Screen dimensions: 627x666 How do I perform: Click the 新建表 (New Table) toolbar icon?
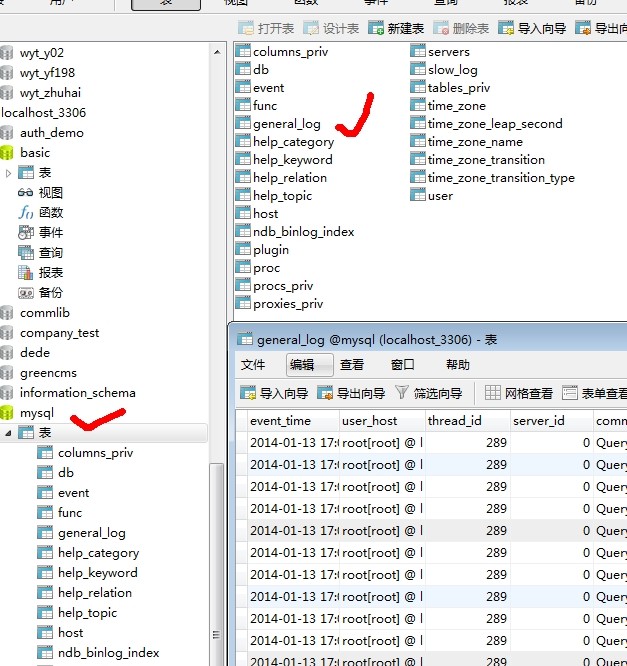[376, 29]
